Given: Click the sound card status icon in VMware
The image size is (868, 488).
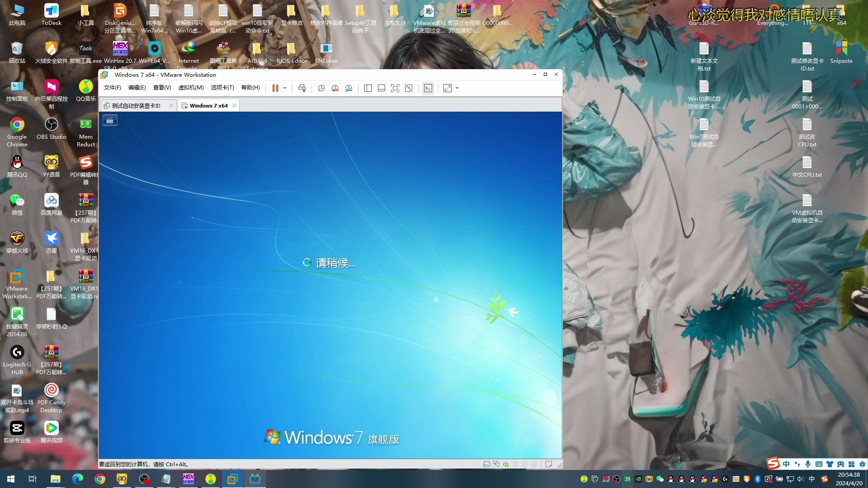Looking at the screenshot, I should (506, 464).
